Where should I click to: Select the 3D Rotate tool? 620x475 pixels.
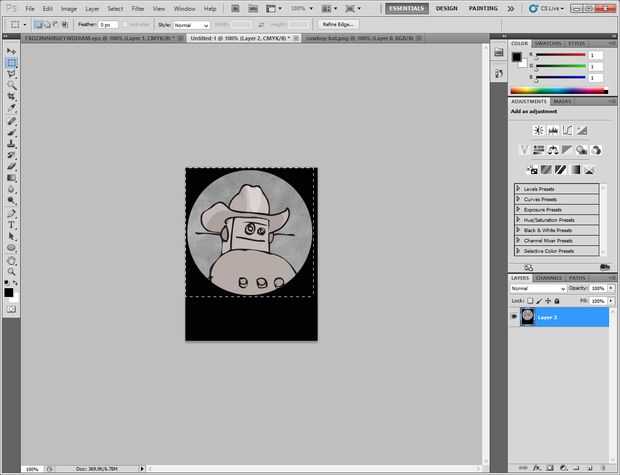coord(11,261)
